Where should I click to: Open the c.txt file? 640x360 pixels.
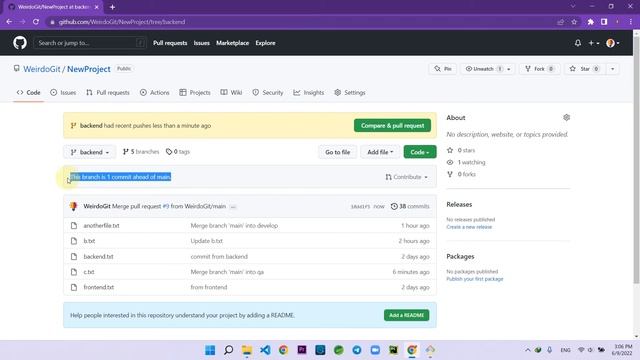[89, 272]
